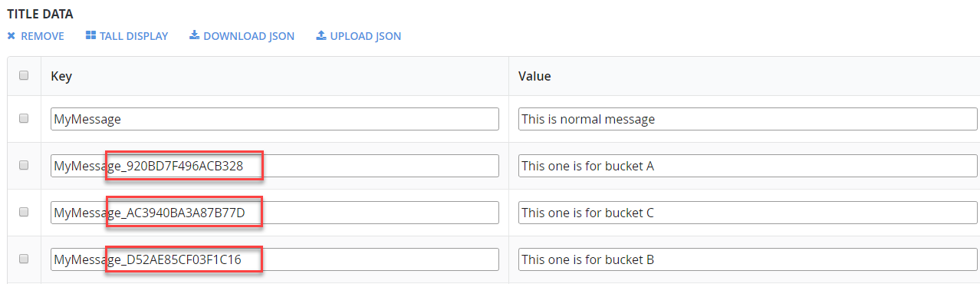Focus value 'This one is for bucket B'
This screenshot has width=980, height=284.
(748, 259)
